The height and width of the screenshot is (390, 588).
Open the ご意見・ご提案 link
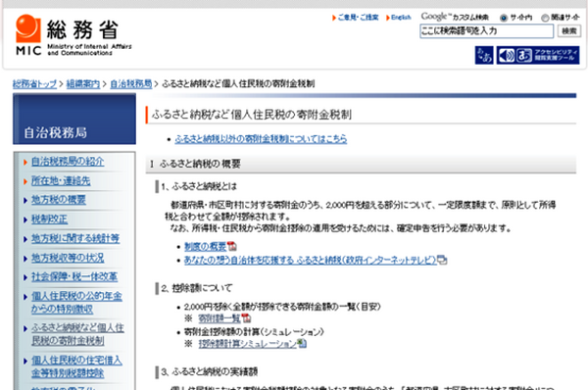pos(358,18)
